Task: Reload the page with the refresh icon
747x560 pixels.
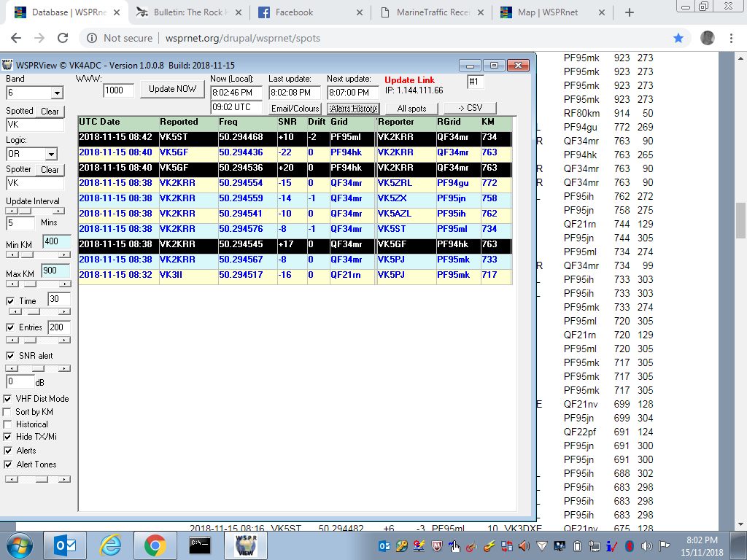Action: tap(63, 38)
